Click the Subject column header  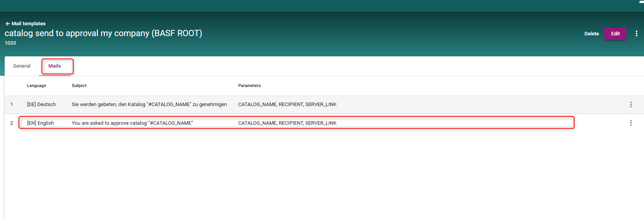click(x=79, y=86)
